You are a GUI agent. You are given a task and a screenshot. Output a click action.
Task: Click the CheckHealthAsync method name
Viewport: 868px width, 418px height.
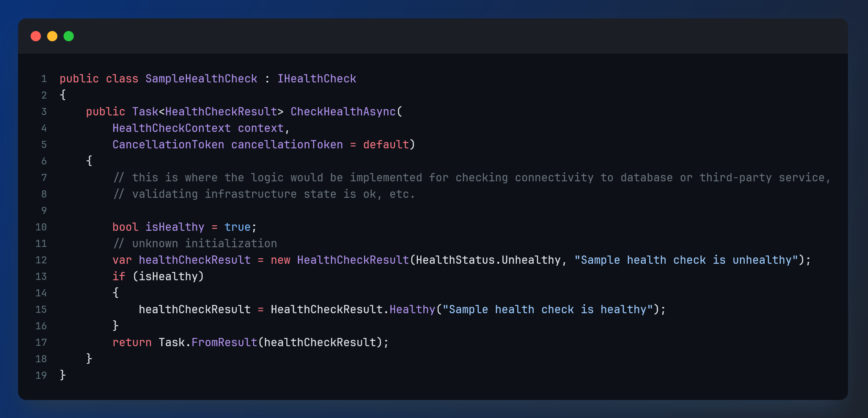(343, 112)
